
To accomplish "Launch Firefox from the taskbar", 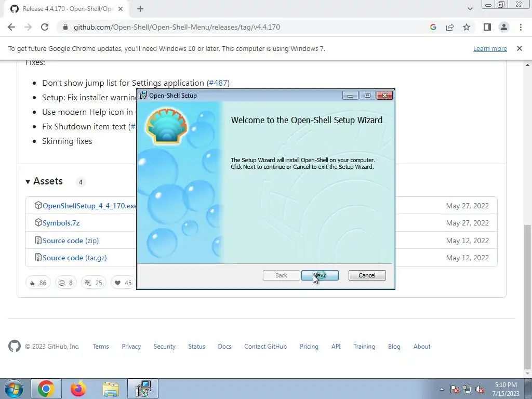I will pyautogui.click(x=78, y=389).
